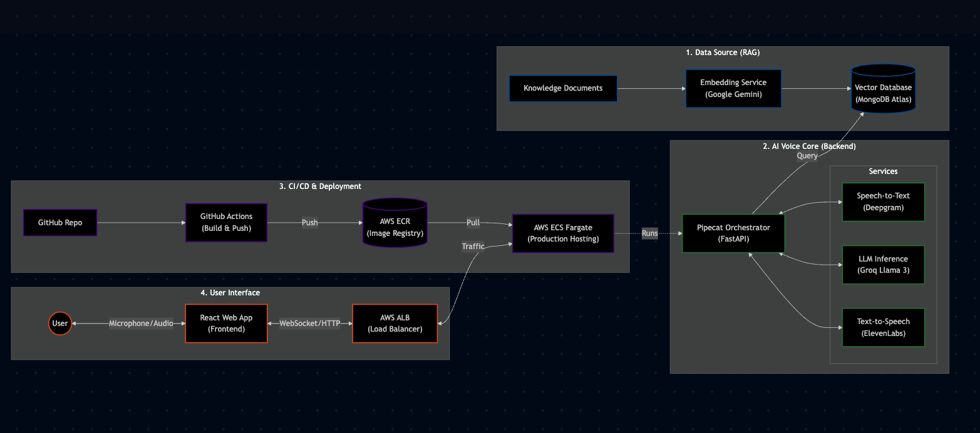Click the Pipecat Orchestrator (FastAPI) node
This screenshot has width=980, height=433.
click(x=733, y=233)
